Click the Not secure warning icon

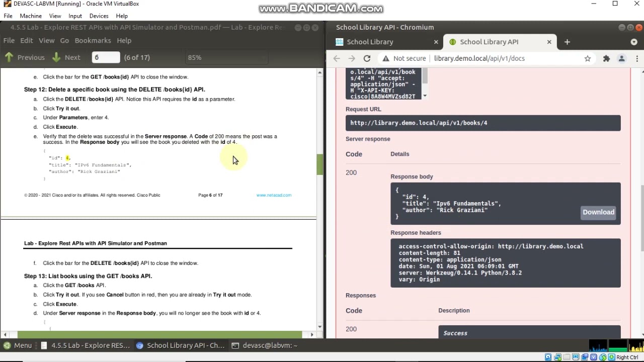point(386,58)
